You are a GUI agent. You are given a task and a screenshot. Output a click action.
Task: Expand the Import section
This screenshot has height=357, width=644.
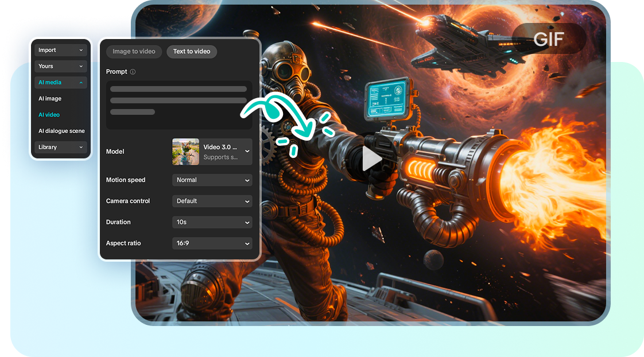pyautogui.click(x=60, y=50)
